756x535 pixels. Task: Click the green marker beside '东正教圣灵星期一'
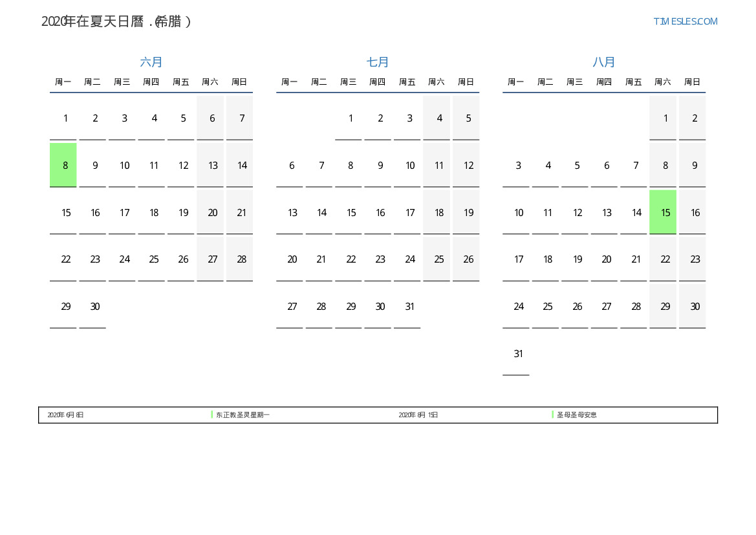click(x=211, y=415)
